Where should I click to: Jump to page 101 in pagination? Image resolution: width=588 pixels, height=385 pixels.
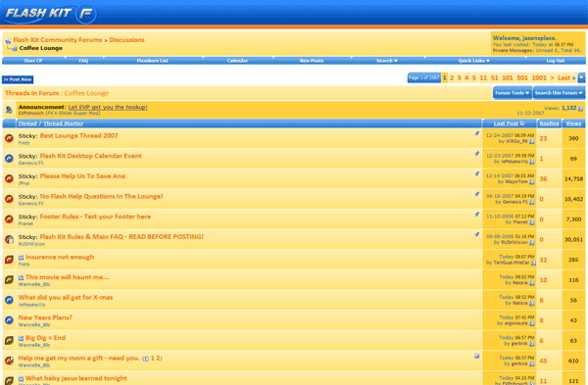[x=508, y=78]
